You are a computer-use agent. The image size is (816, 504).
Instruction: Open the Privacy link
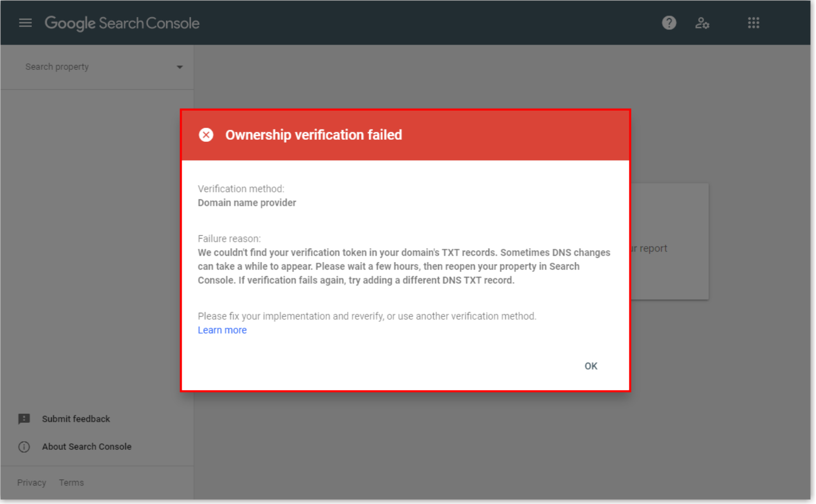[x=32, y=483]
